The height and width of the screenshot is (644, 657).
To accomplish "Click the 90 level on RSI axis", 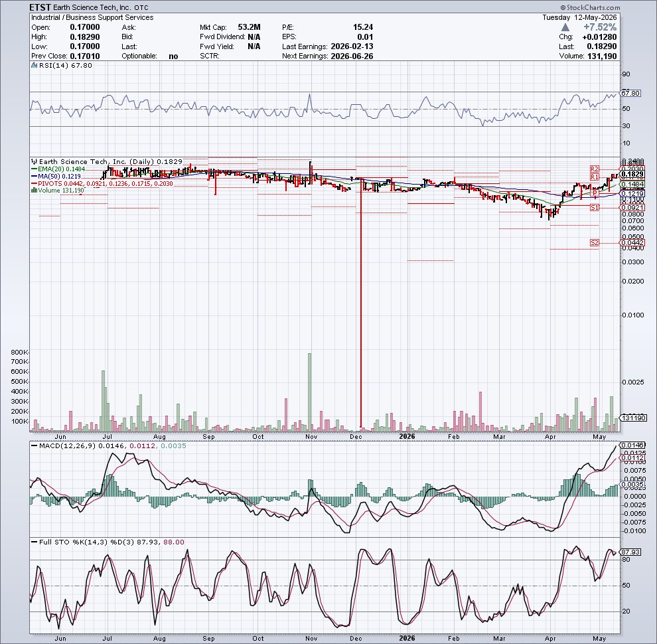I will (x=626, y=74).
